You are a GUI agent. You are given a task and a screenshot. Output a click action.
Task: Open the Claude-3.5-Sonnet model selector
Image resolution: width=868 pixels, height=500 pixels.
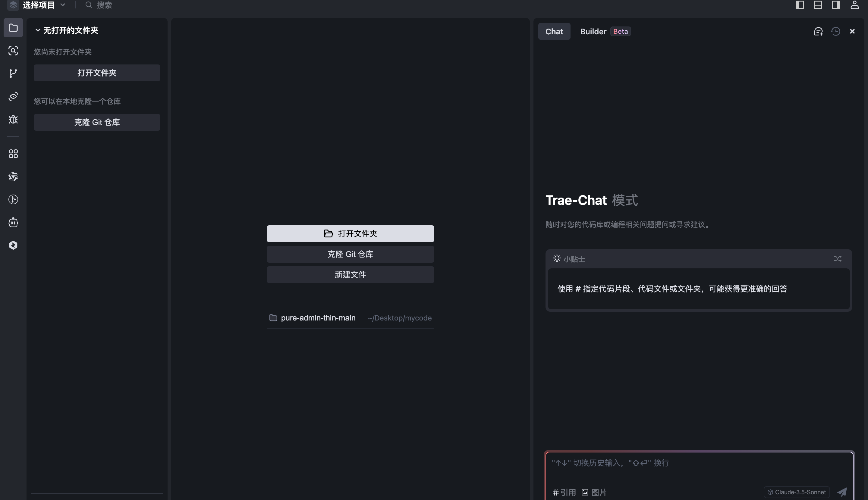(x=797, y=492)
